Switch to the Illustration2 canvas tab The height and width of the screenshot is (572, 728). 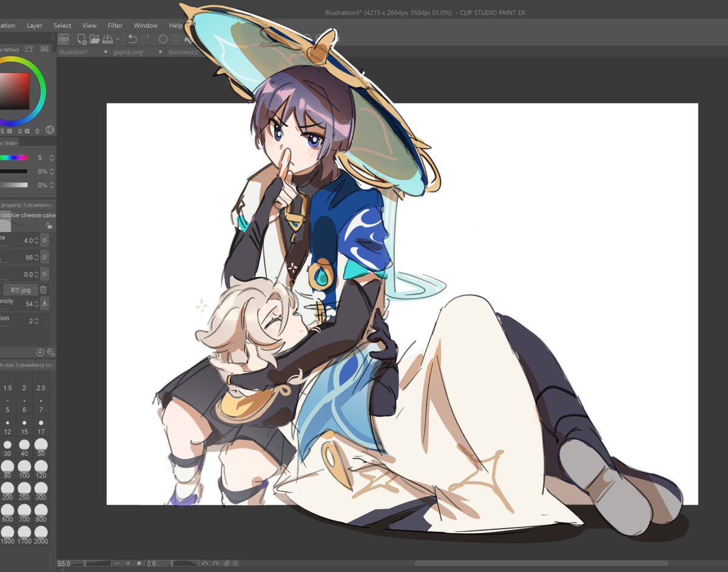[182, 52]
